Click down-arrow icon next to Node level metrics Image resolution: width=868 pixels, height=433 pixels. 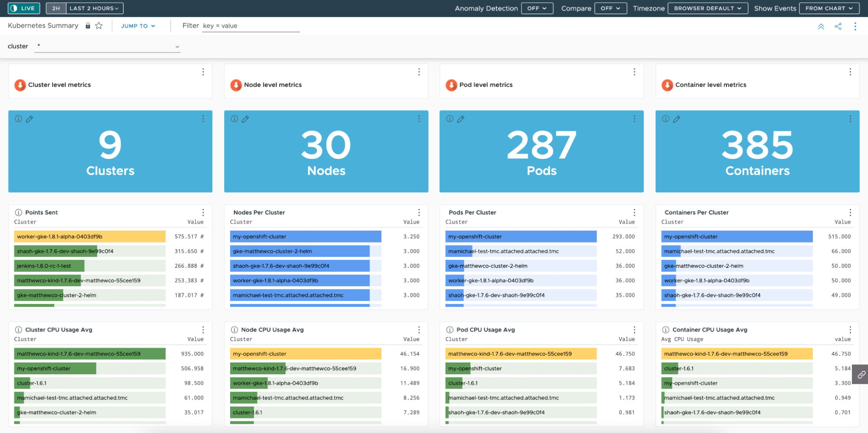coord(236,85)
